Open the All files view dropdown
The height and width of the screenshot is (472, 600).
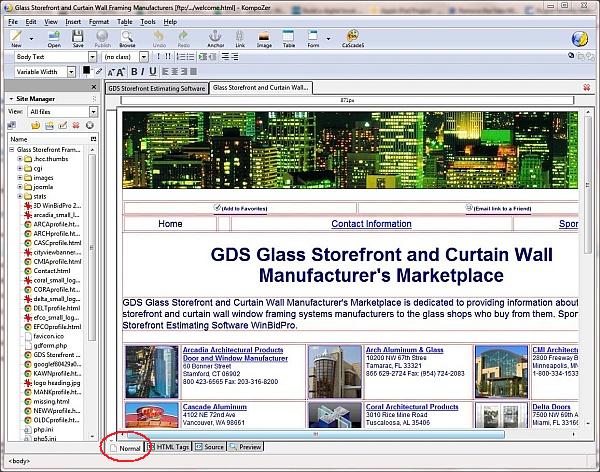[x=93, y=112]
